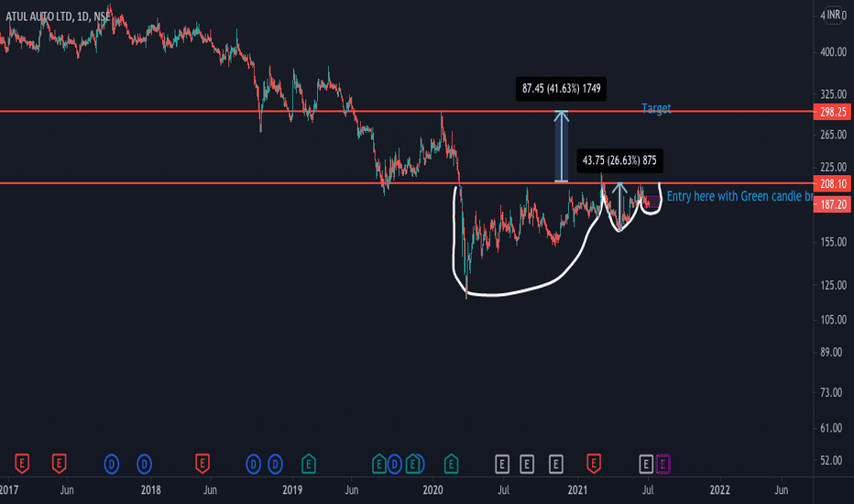
Task: Click the 61.00 price axis label
Action: click(831, 428)
